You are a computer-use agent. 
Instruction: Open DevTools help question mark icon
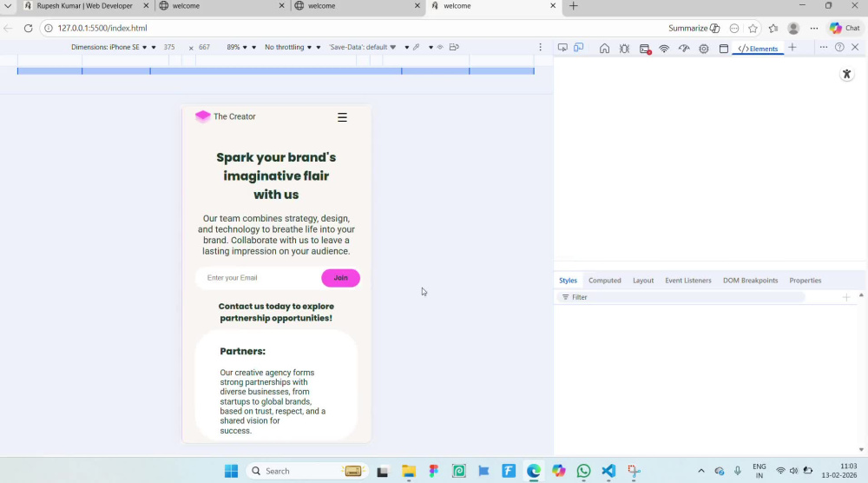[x=839, y=48]
